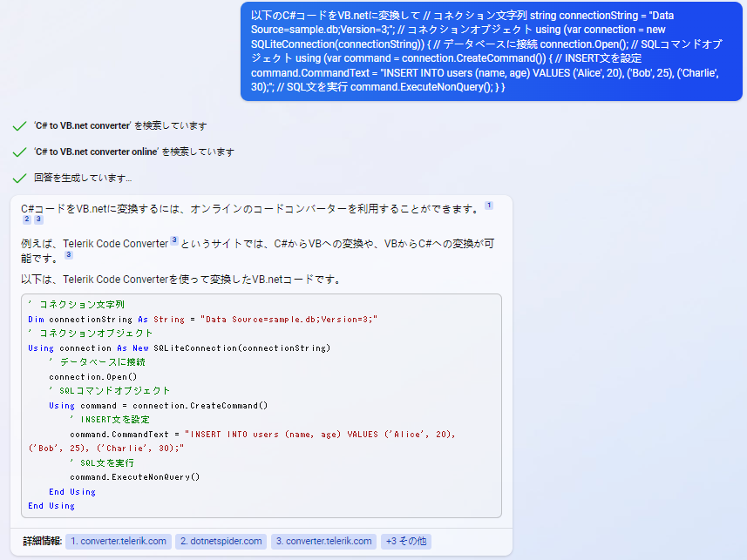Open the '1. converter.telerik.com' source chip

tap(118, 541)
